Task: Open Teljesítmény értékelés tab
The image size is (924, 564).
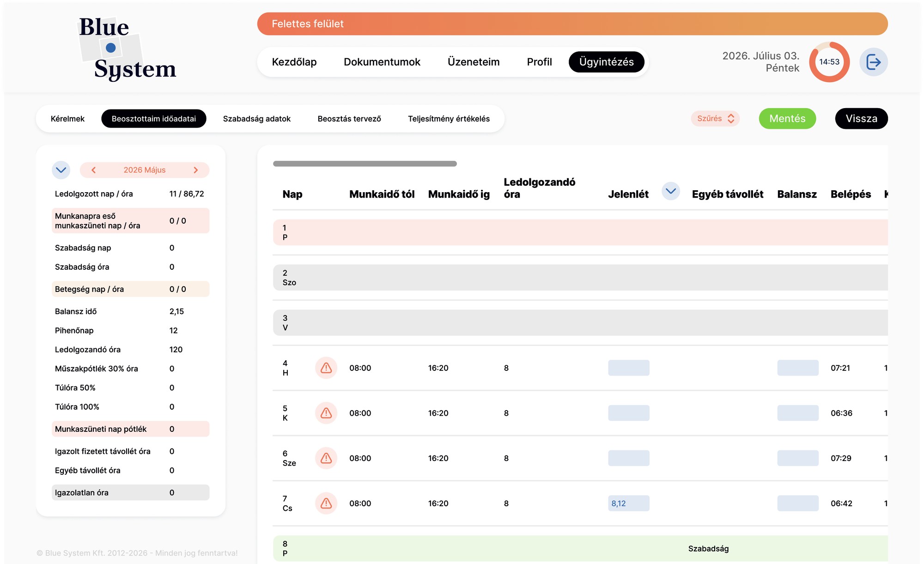Action: 449,119
